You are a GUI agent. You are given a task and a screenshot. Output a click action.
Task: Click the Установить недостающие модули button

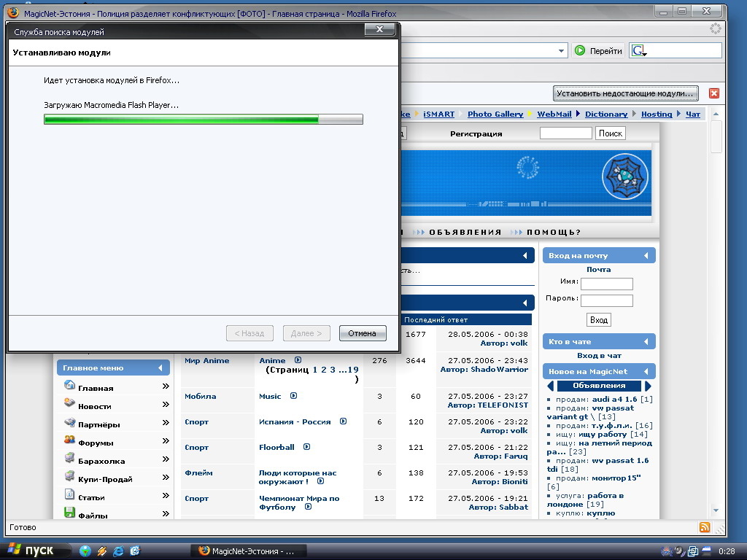click(625, 93)
